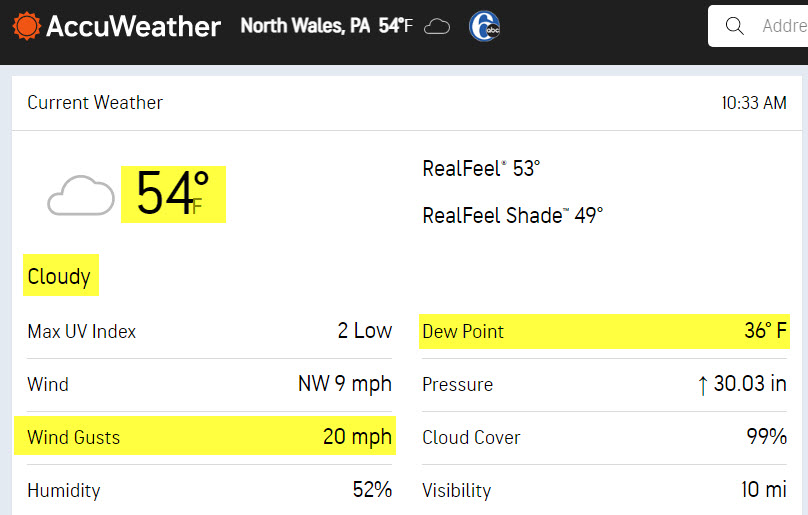Select the highlighted 54° current temperature
This screenshot has height=515, width=808.
[173, 194]
